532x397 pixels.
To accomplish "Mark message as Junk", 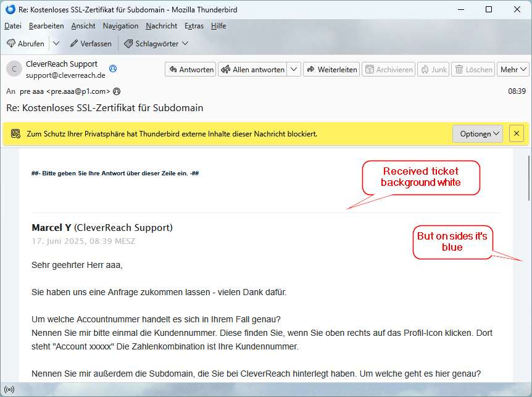I will pyautogui.click(x=433, y=70).
